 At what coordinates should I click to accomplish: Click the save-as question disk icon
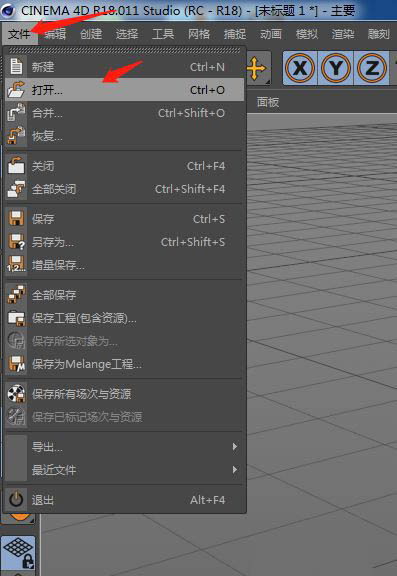(17, 242)
